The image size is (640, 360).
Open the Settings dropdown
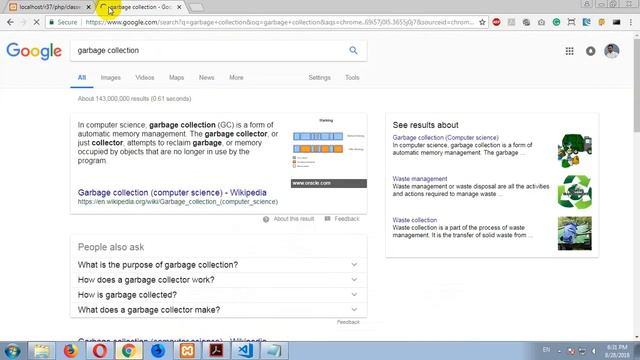click(319, 78)
